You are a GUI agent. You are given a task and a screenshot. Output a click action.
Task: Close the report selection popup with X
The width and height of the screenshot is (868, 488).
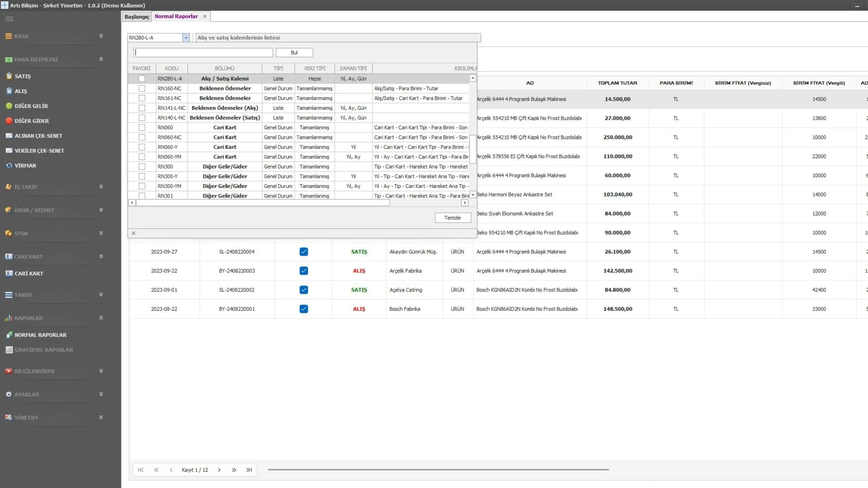[133, 233]
